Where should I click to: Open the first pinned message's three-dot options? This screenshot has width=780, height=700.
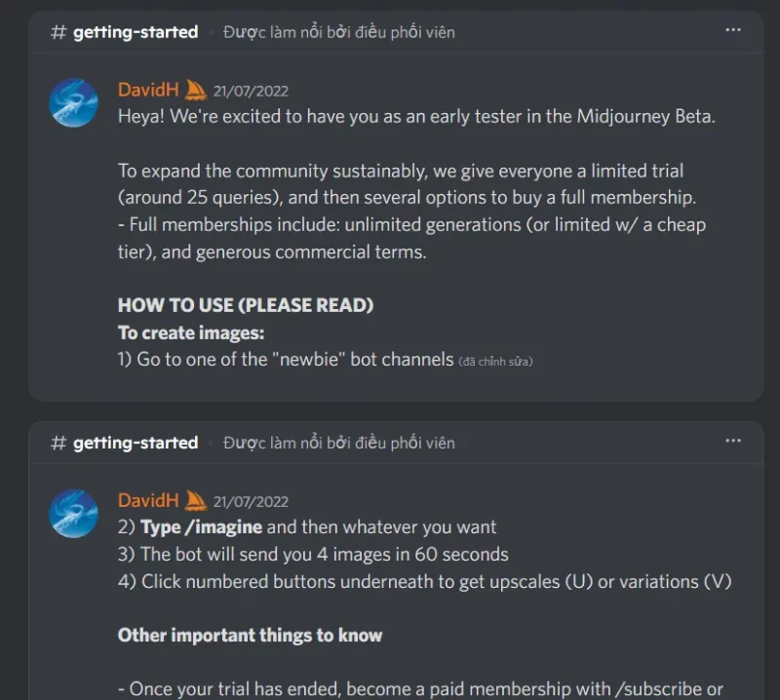click(x=733, y=30)
